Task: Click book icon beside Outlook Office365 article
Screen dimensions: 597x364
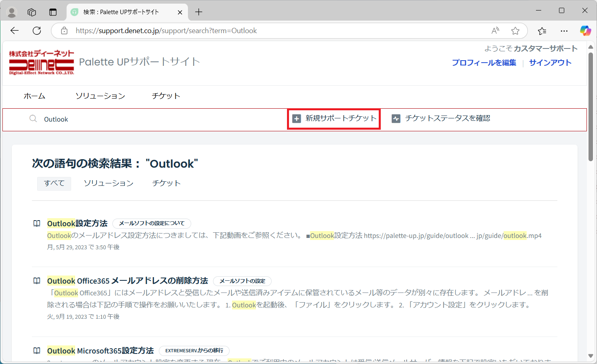Action: [x=37, y=281]
